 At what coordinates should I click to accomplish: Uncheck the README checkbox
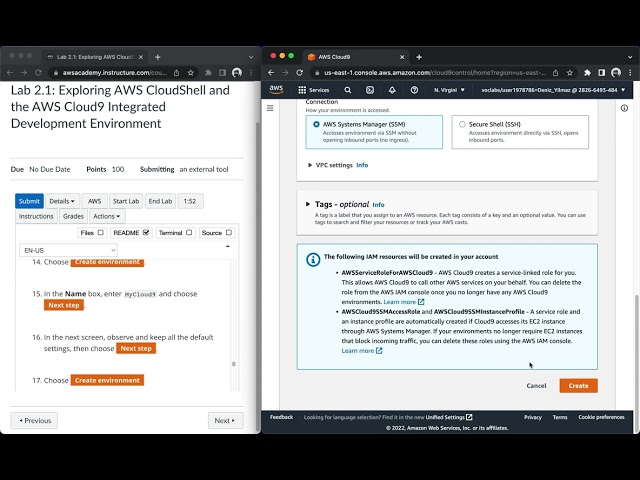(x=146, y=232)
